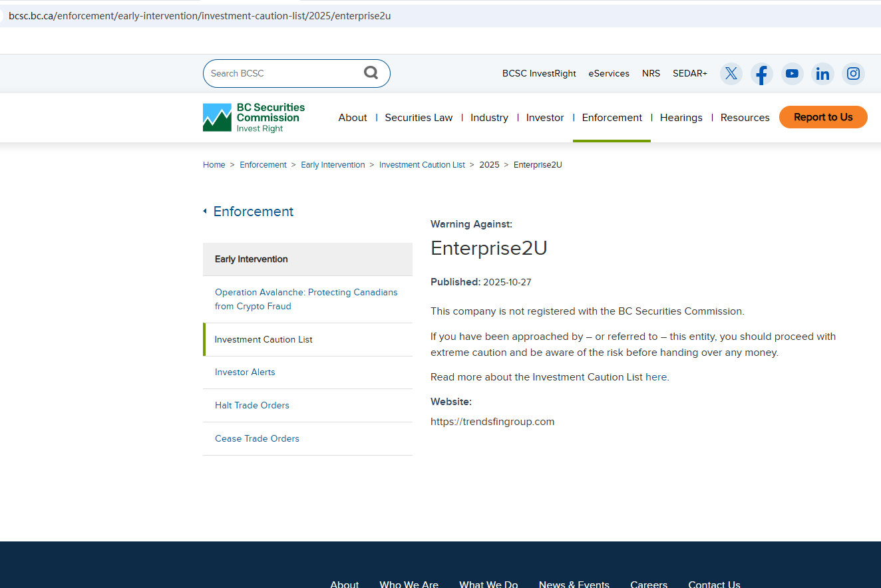Image resolution: width=881 pixels, height=588 pixels.
Task: Click into the Search BCSC field
Action: click(x=283, y=73)
